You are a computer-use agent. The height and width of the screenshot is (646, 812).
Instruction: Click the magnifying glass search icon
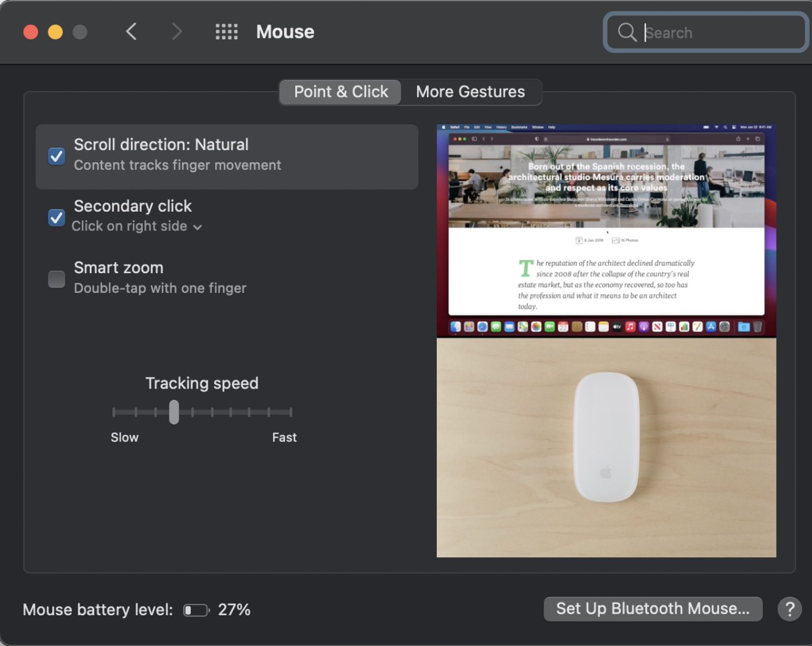click(x=627, y=32)
